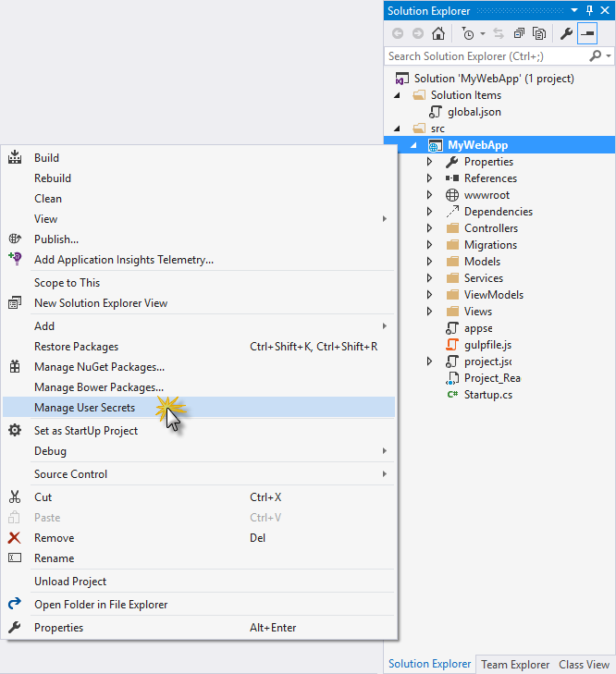Collapse the MyWebApp project node

click(x=413, y=145)
